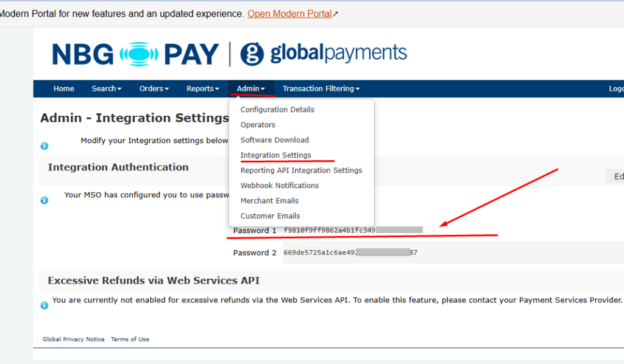Choose Software Download menu entry
624x364 pixels.
pyautogui.click(x=275, y=140)
